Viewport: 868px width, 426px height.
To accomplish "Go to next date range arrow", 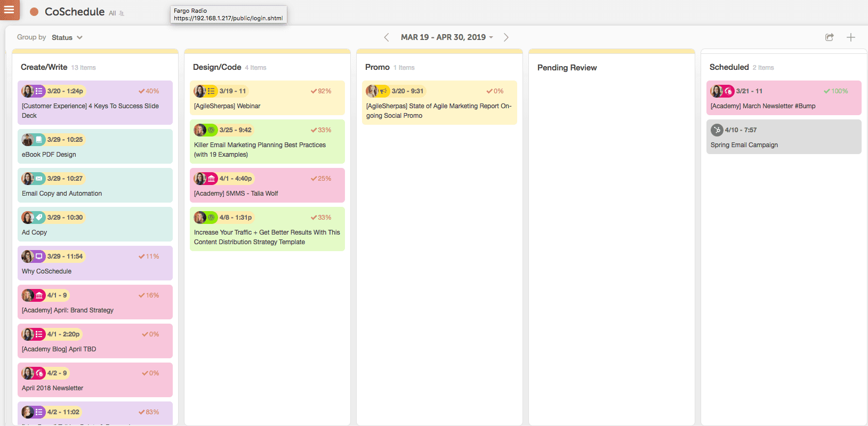I will 506,37.
